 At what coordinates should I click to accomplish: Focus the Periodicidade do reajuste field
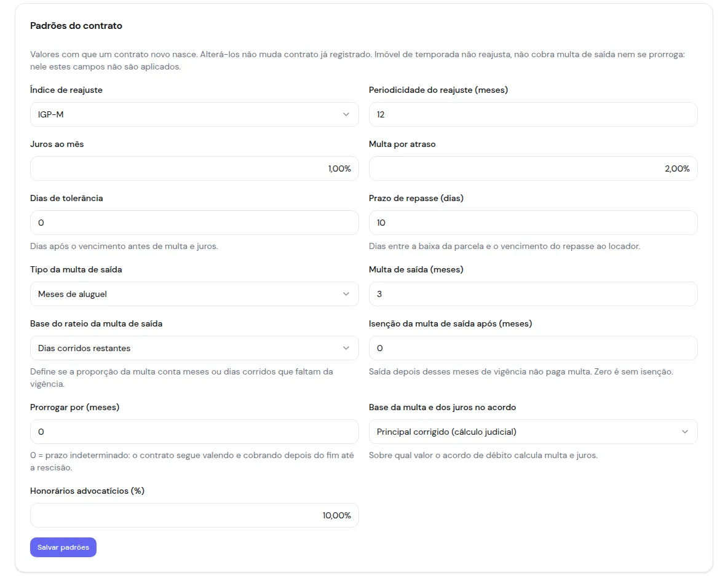click(533, 114)
